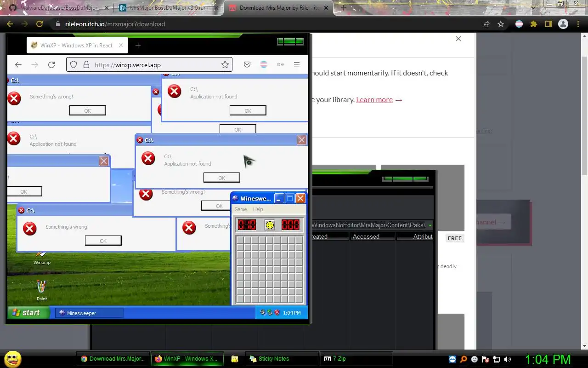Expand the 7-Zip path dropdown arrow
This screenshot has height=368, width=588.
point(430,225)
